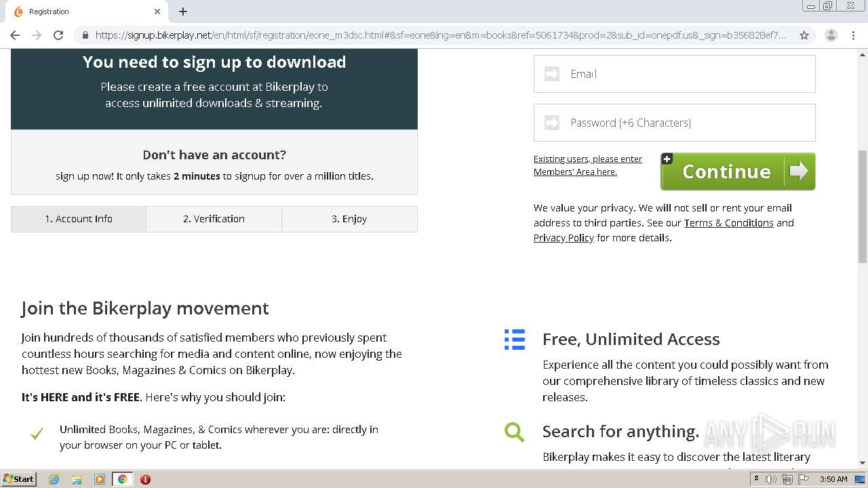Viewport: 868px width, 488px height.
Task: Select the 1. Account Info step
Action: coord(79,219)
